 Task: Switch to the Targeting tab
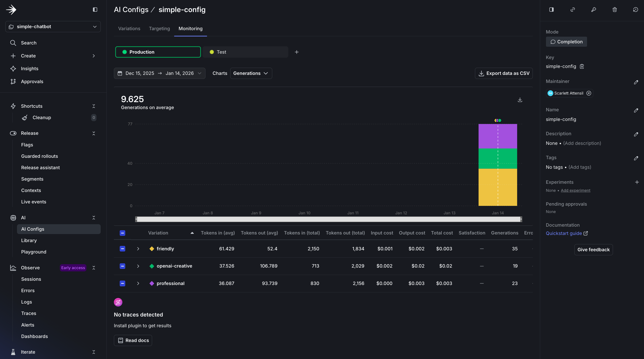(x=159, y=29)
